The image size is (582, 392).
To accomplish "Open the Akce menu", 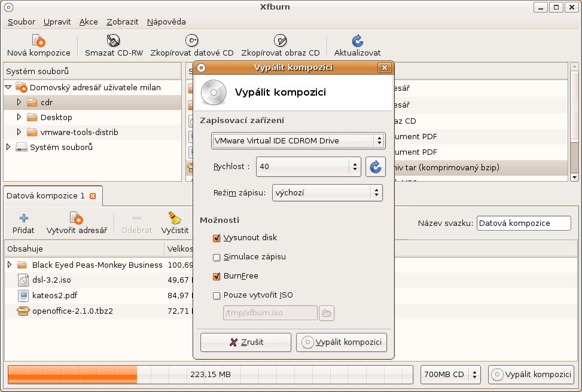I will click(89, 22).
